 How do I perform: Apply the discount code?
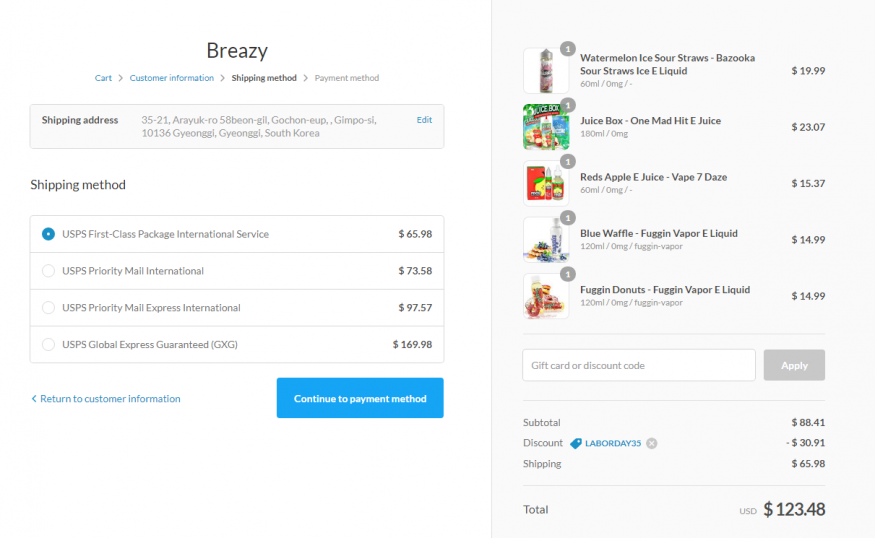(794, 365)
